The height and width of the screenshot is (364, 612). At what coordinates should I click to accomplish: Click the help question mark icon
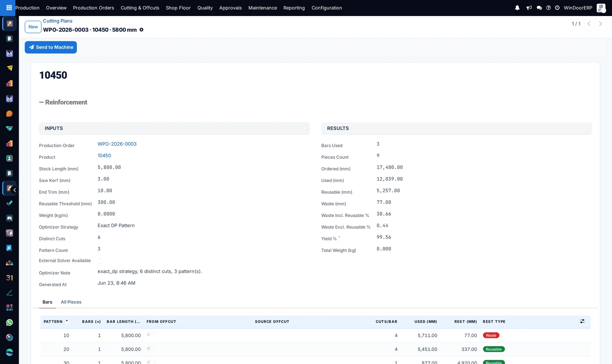(549, 8)
